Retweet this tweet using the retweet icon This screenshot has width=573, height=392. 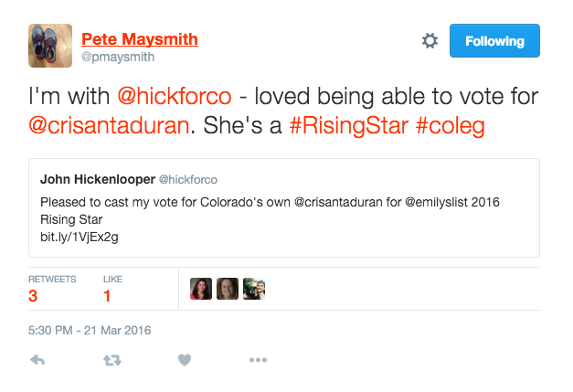pos(111,360)
